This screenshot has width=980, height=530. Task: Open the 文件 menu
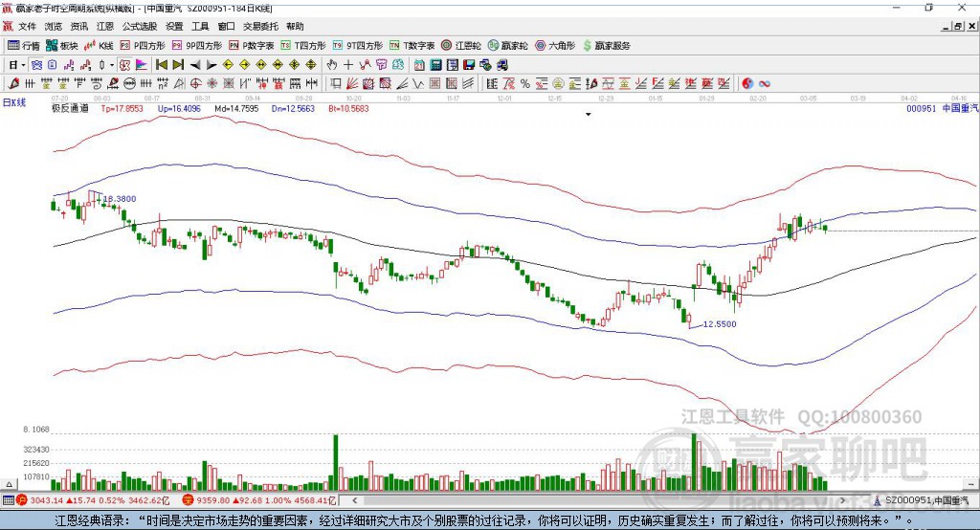(27, 26)
